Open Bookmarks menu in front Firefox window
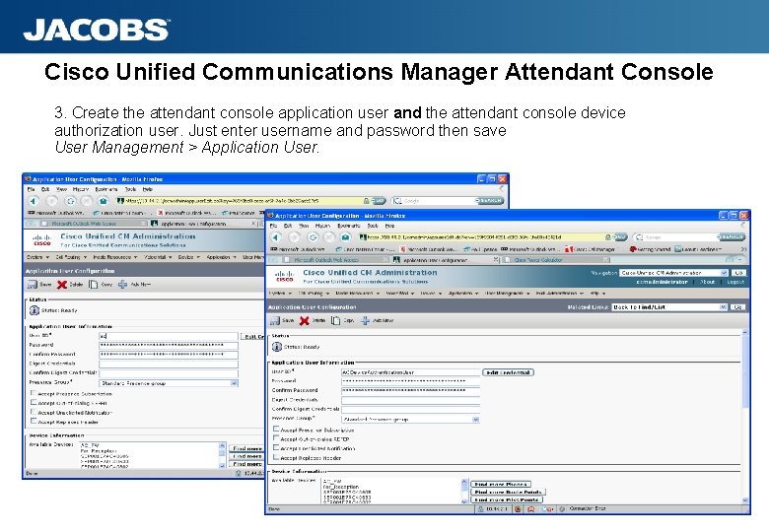The width and height of the screenshot is (769, 532). 348,226
